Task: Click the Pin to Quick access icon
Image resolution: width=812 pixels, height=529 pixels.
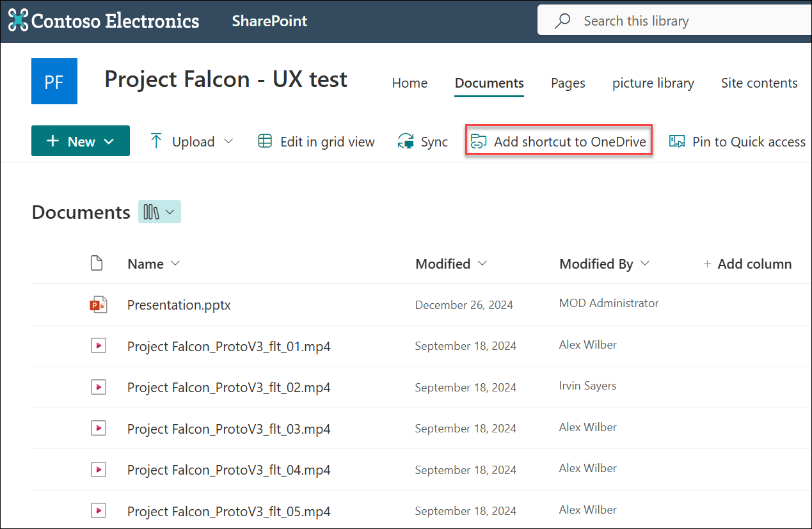Action: (676, 141)
